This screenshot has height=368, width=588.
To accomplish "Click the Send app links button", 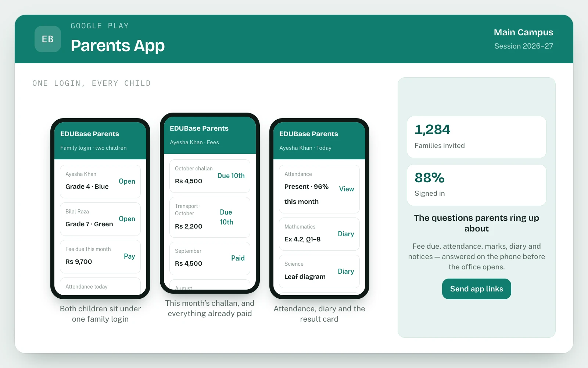I will pyautogui.click(x=476, y=289).
